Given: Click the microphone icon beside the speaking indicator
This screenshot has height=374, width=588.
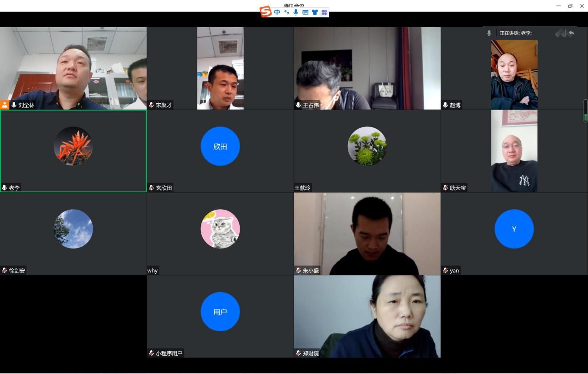Looking at the screenshot, I should pos(489,33).
